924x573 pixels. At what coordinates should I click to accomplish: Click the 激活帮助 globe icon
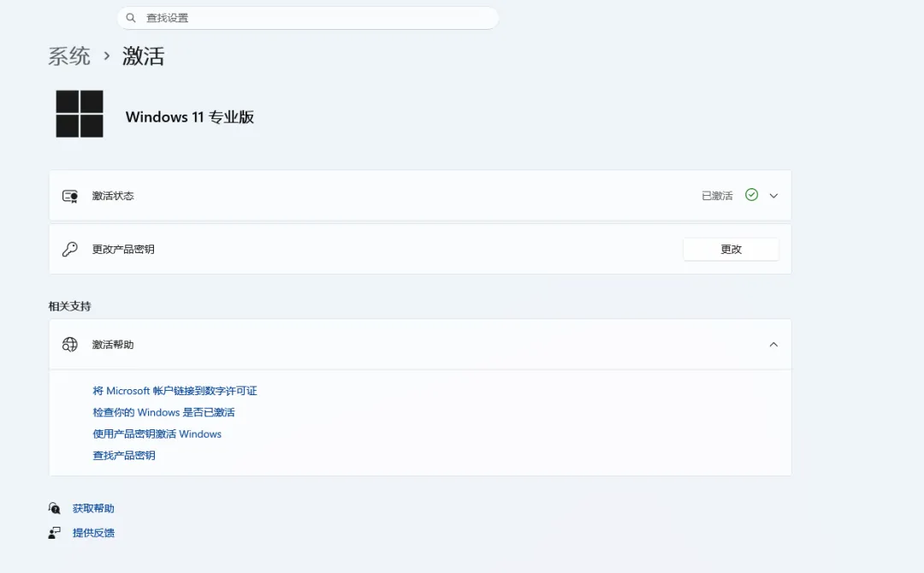(x=70, y=345)
